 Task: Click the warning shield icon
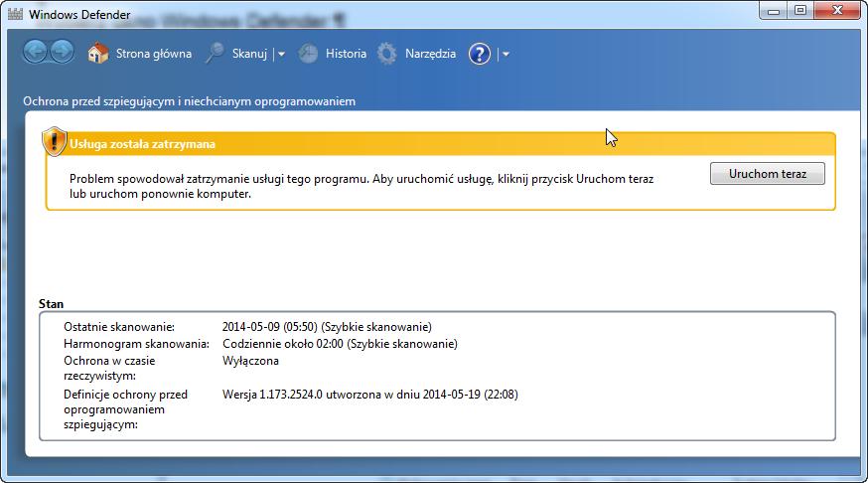tap(55, 142)
